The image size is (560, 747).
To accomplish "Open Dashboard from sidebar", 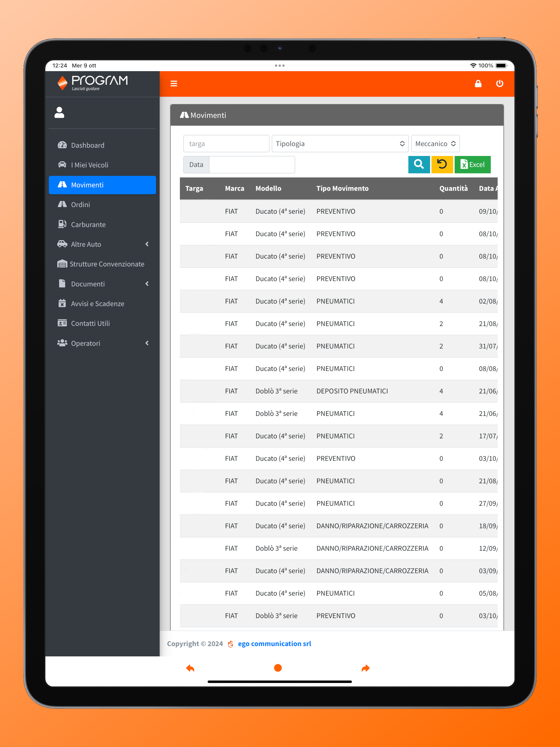I will point(102,145).
